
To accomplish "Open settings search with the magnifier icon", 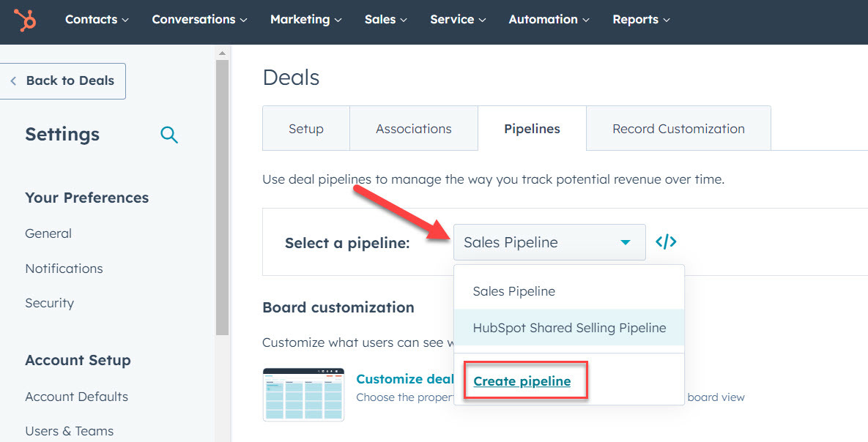I will pos(169,135).
